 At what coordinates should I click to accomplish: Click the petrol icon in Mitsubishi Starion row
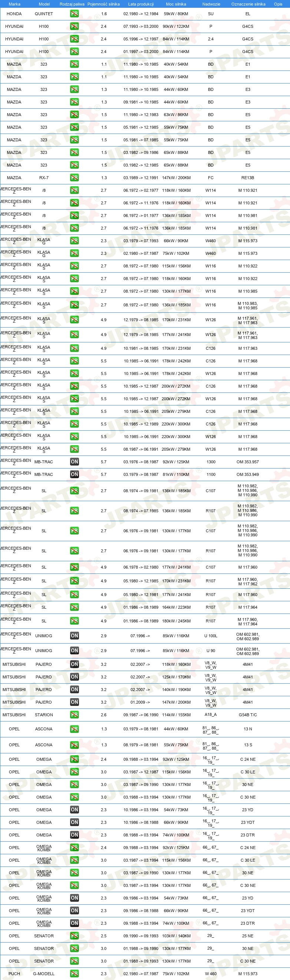pyautogui.click(x=74, y=715)
